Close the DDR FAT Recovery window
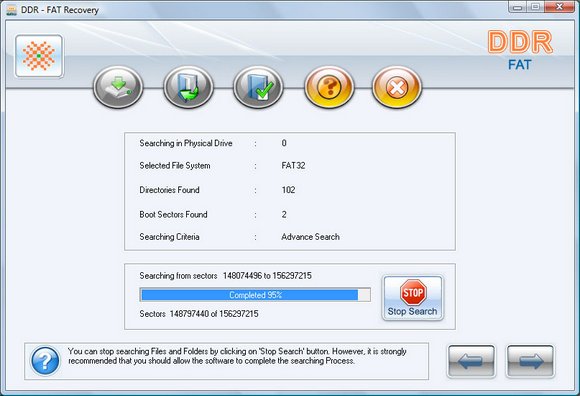Screen dimensions: 580x396 tap(560, 7)
